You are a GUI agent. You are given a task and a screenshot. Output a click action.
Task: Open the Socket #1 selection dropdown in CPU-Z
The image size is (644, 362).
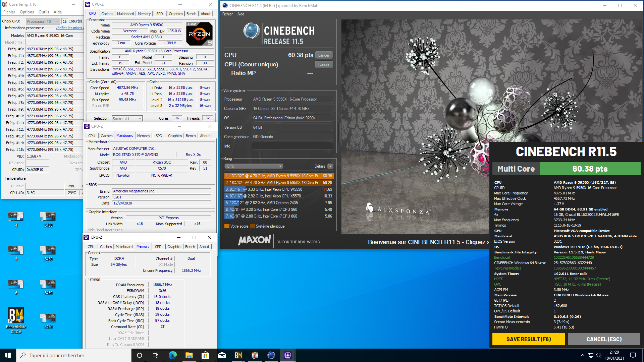click(x=127, y=119)
